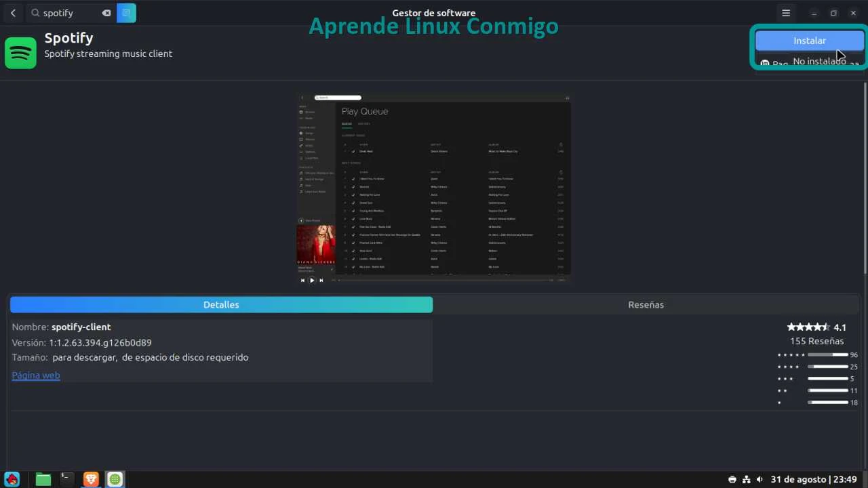868x488 pixels.
Task: Click the volume speaker tray icon
Action: pyautogui.click(x=759, y=479)
